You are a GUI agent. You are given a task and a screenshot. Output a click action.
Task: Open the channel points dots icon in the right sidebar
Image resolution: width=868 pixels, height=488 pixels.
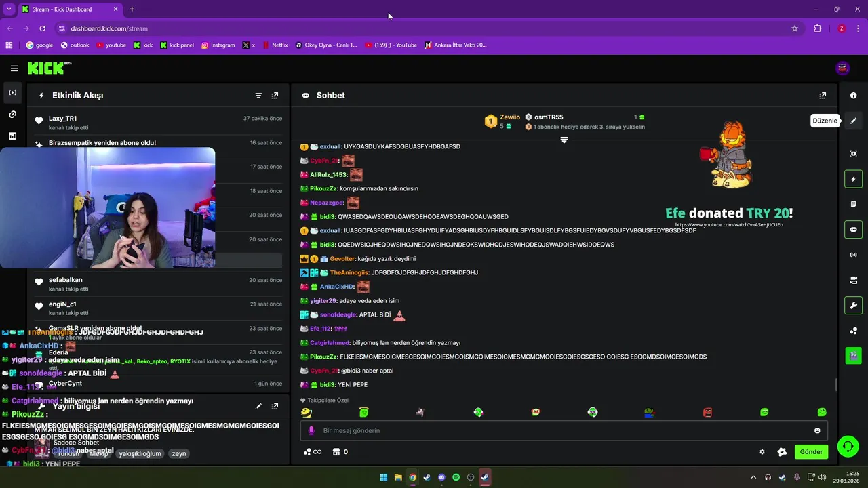coord(854,331)
